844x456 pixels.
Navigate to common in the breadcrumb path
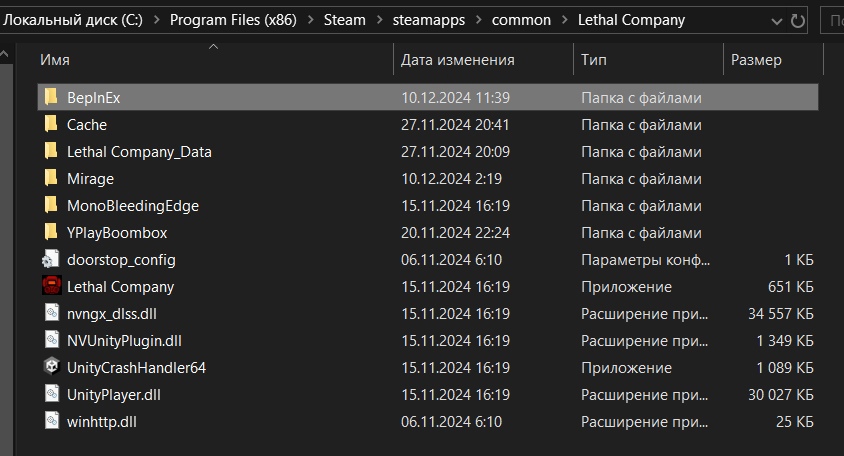tap(519, 20)
